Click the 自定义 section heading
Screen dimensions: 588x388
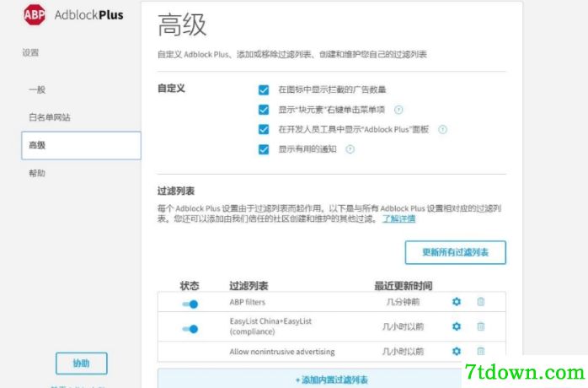[171, 89]
